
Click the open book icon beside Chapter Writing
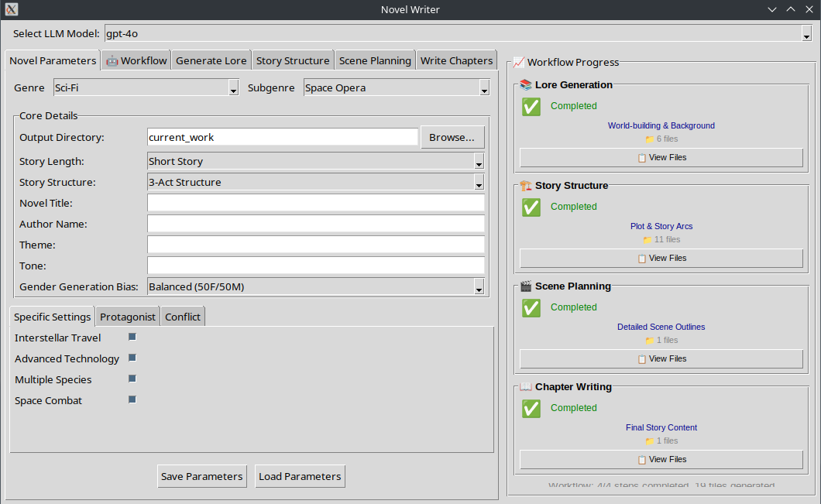point(526,387)
